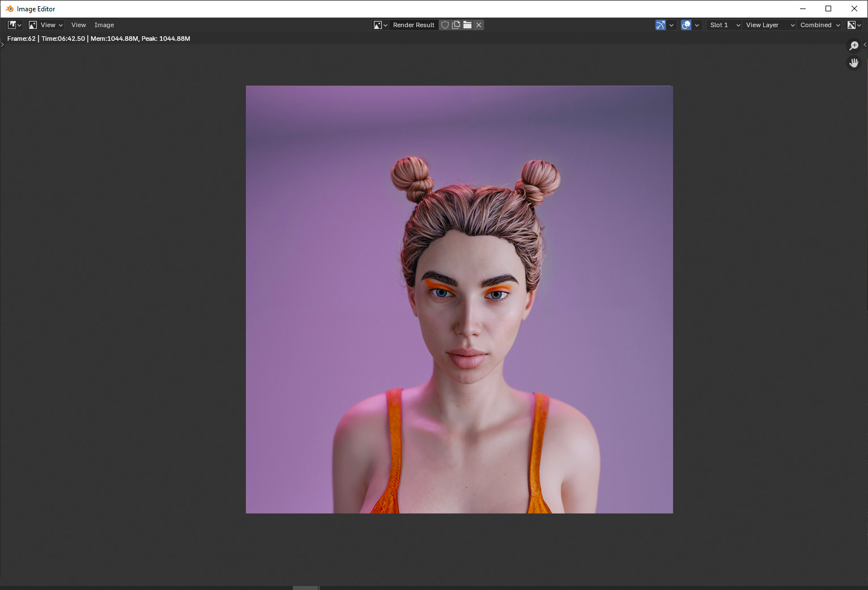Click the open image folder icon
The height and width of the screenshot is (590, 868).
(467, 25)
